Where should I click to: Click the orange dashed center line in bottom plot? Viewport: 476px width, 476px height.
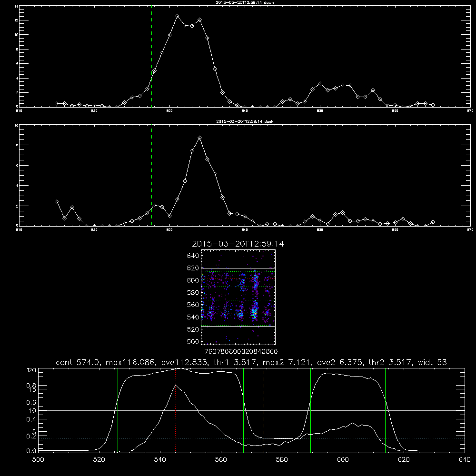click(x=264, y=410)
